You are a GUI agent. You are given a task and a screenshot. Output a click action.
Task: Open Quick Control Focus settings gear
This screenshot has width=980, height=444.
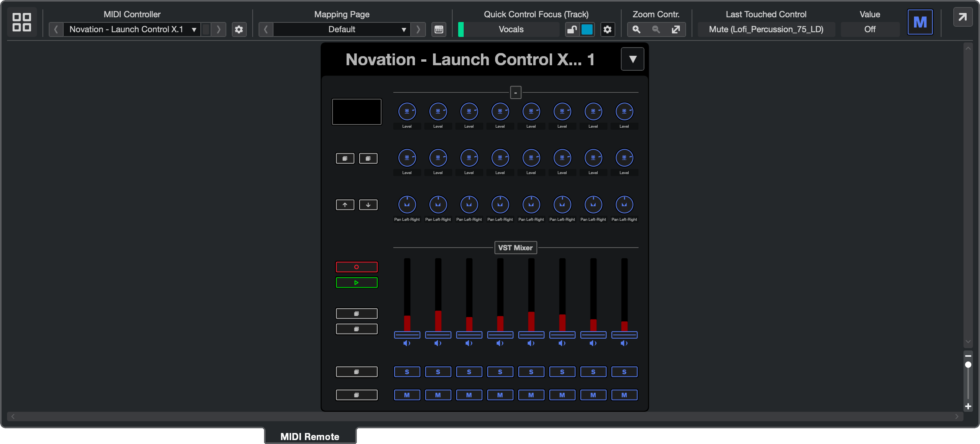pos(607,29)
